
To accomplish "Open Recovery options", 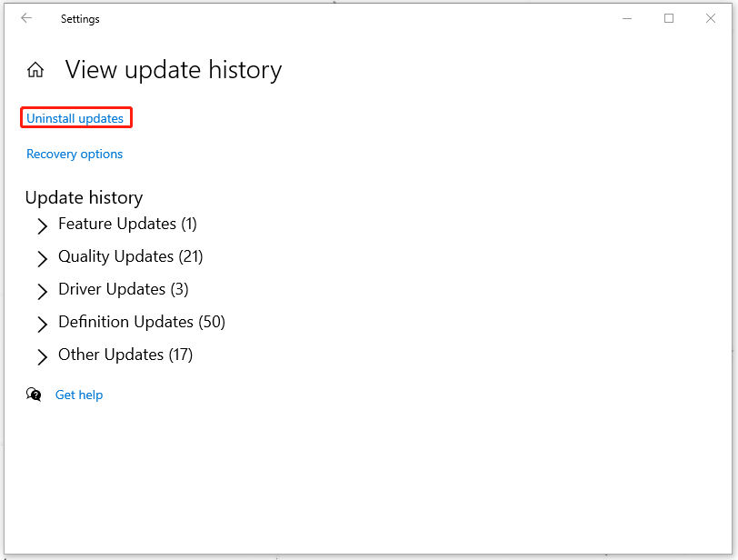I will click(x=74, y=154).
